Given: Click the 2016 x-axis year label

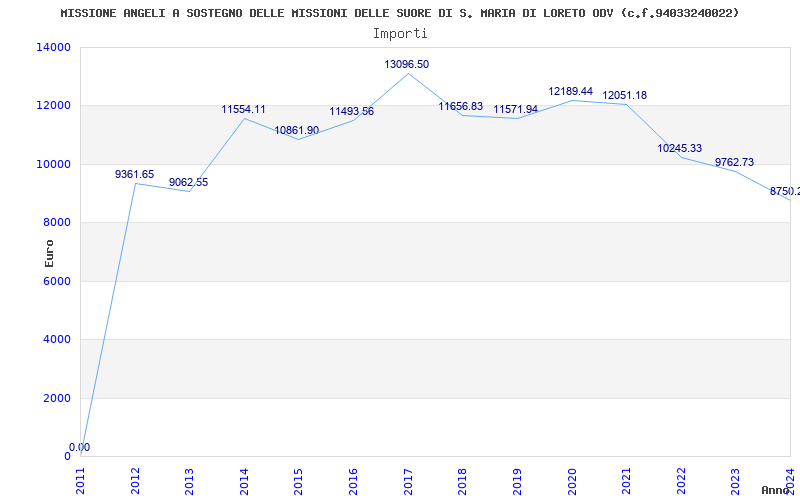Looking at the screenshot, I should (353, 481).
